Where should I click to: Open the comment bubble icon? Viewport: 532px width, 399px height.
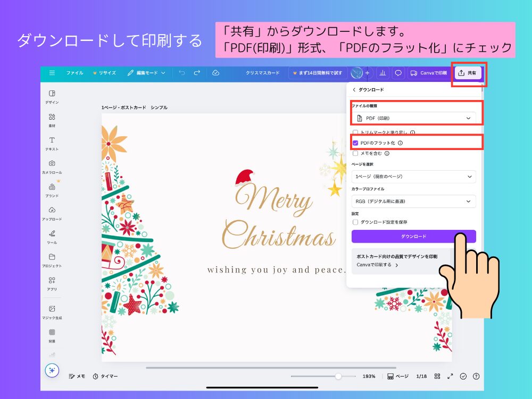point(398,73)
